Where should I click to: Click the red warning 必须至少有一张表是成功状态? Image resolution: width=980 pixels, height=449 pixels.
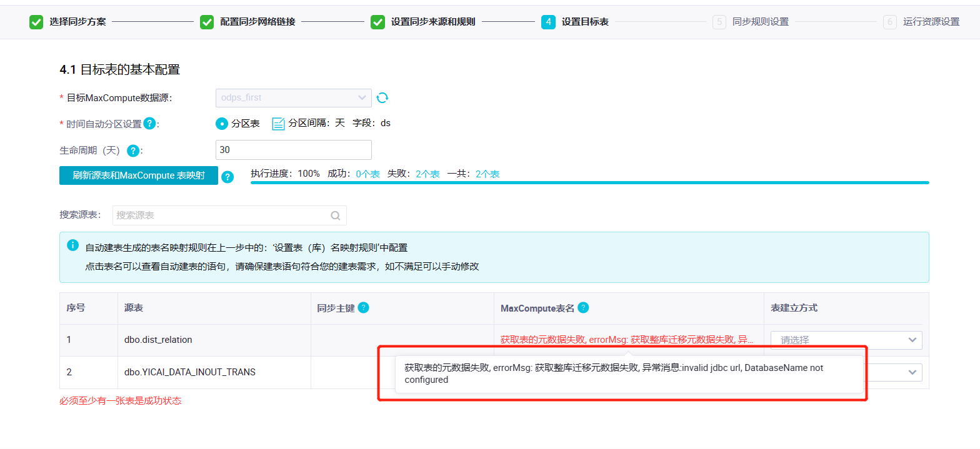pos(120,401)
